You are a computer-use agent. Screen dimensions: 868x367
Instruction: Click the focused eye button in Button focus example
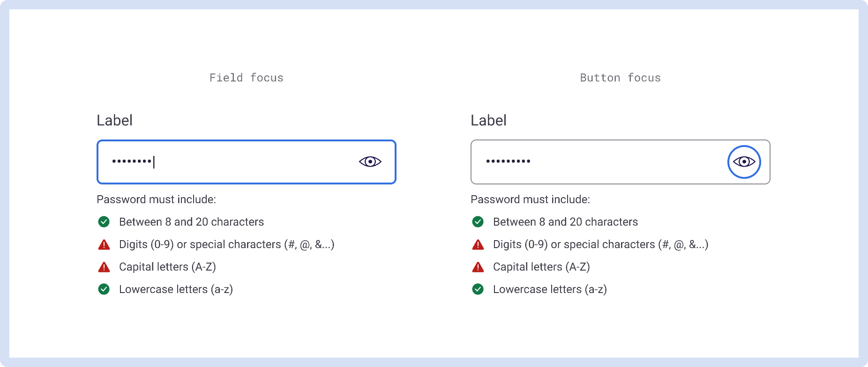click(x=744, y=162)
